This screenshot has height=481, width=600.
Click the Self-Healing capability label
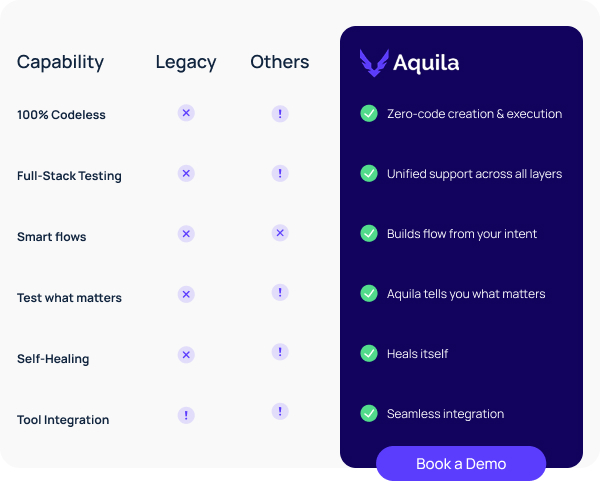(x=53, y=359)
